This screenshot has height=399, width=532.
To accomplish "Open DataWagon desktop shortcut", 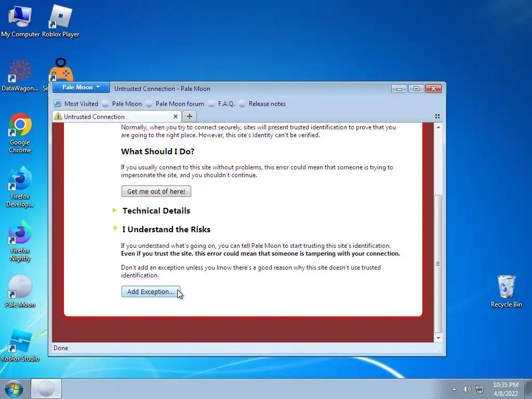I will click(x=20, y=75).
